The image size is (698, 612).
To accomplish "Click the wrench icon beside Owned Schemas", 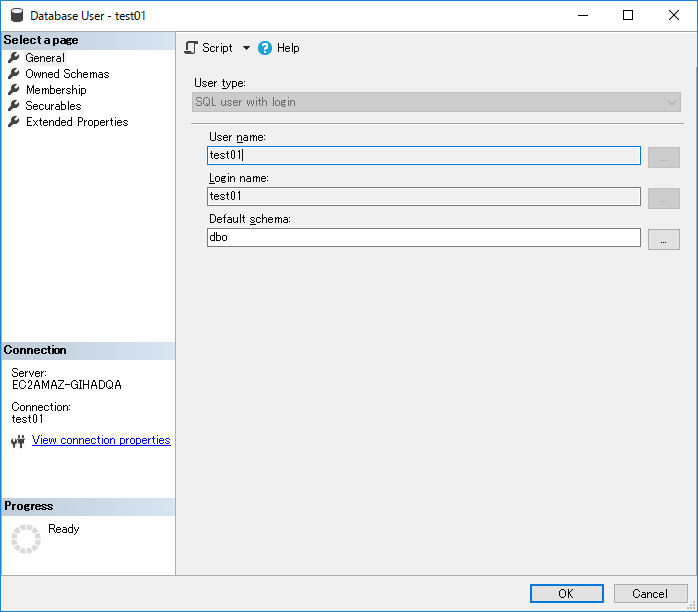I will (x=14, y=74).
